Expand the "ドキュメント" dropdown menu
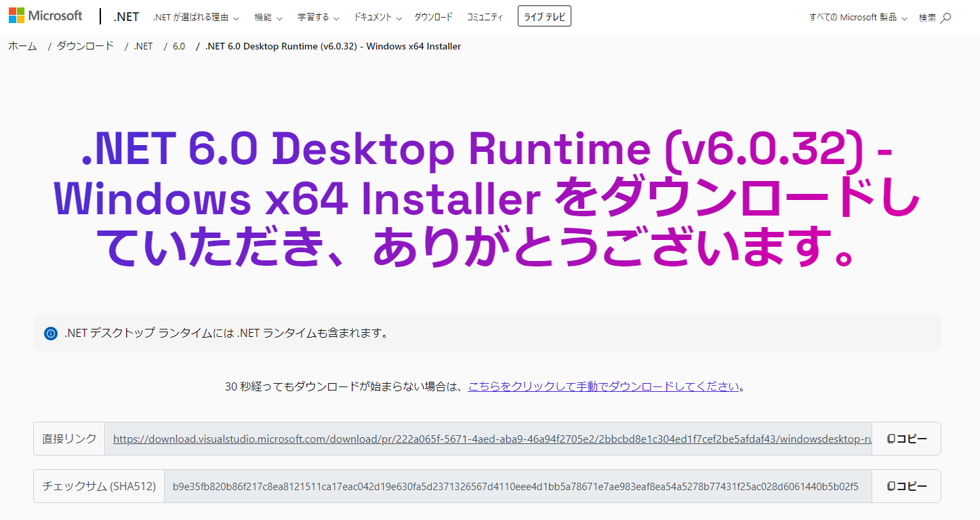 pyautogui.click(x=378, y=18)
